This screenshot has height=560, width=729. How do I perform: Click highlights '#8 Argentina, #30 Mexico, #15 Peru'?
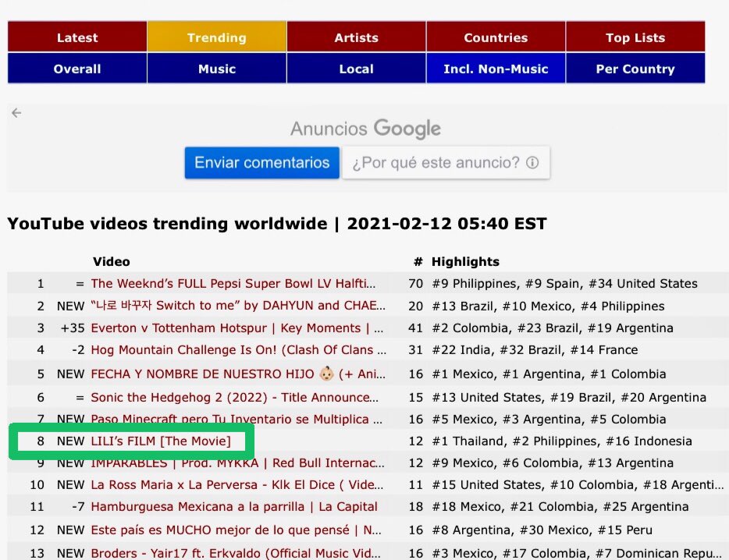coord(542,530)
